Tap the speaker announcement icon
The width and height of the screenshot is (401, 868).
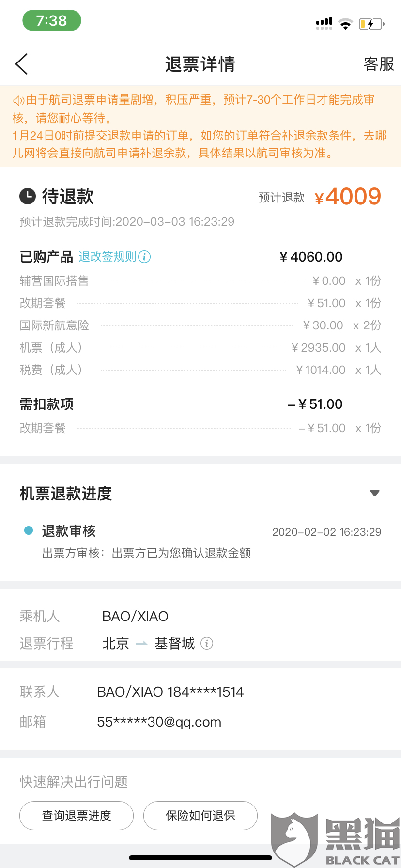click(x=18, y=100)
